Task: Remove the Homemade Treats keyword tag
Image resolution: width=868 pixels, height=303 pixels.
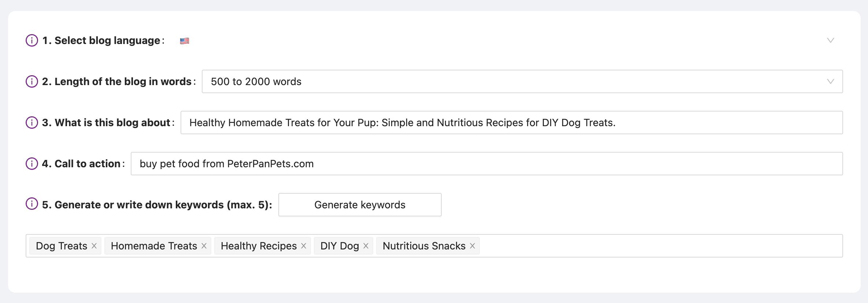Action: tap(204, 246)
